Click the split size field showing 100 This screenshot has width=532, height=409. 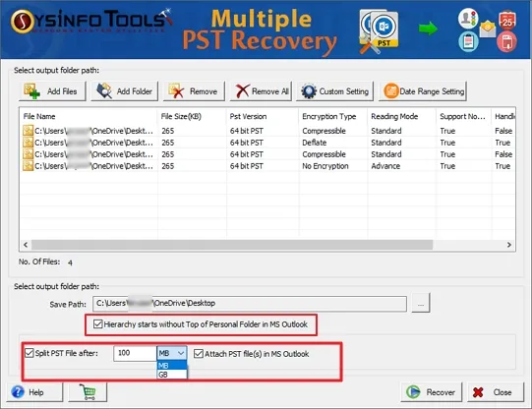135,353
